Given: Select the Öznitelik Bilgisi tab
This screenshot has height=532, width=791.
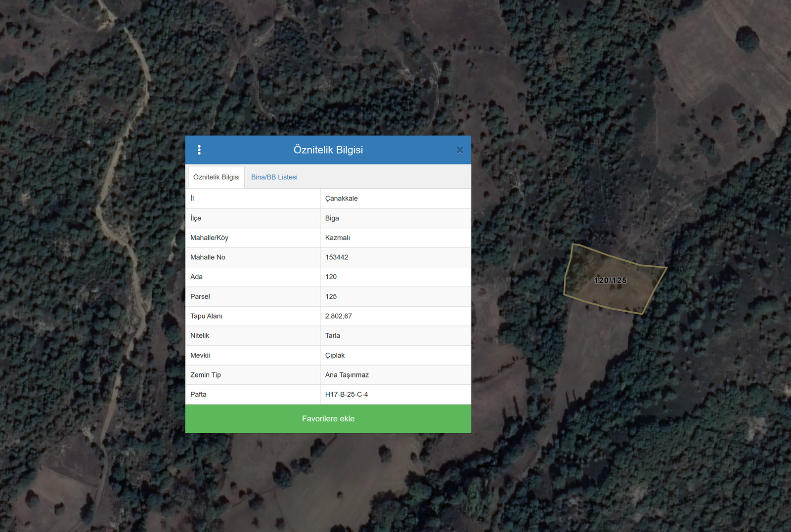Looking at the screenshot, I should [x=216, y=177].
